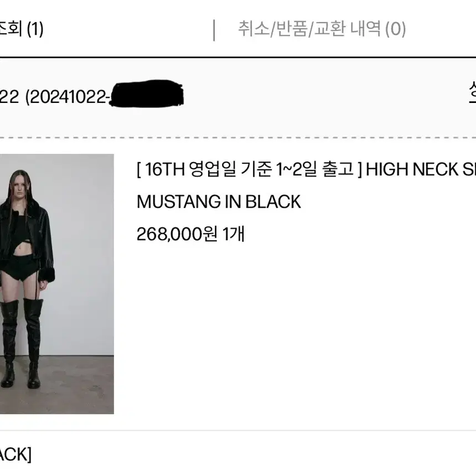The height and width of the screenshot is (476, 476).
Task: Click the order date digits 22
Action: [9, 97]
